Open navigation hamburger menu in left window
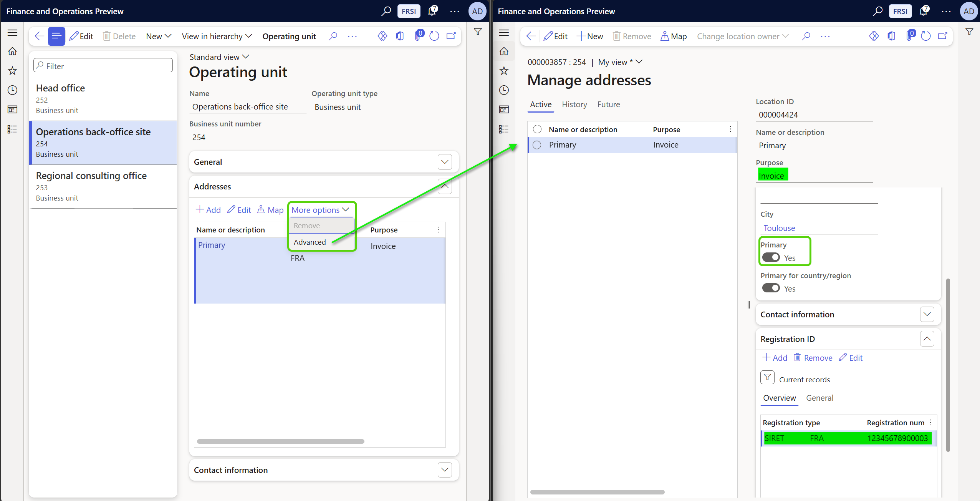 coord(12,33)
